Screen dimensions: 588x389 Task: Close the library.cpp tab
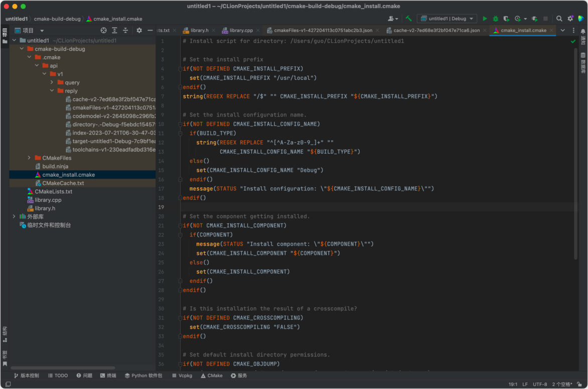coord(258,31)
